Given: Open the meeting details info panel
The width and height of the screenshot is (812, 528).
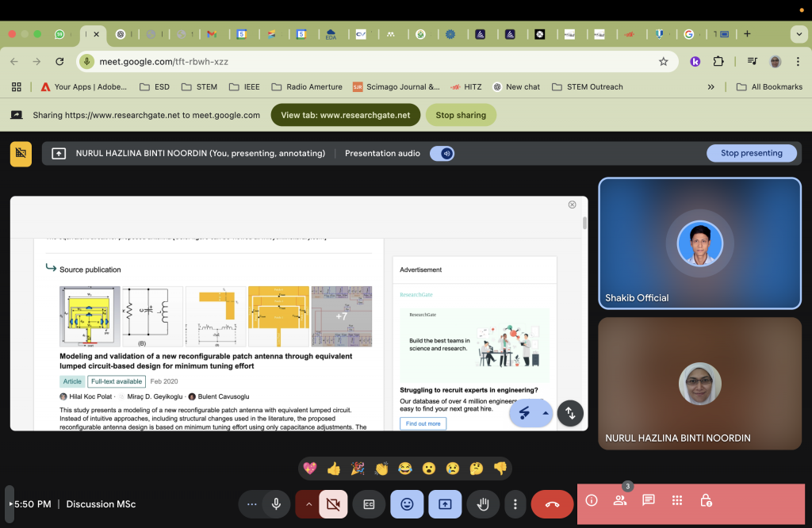Looking at the screenshot, I should [592, 500].
